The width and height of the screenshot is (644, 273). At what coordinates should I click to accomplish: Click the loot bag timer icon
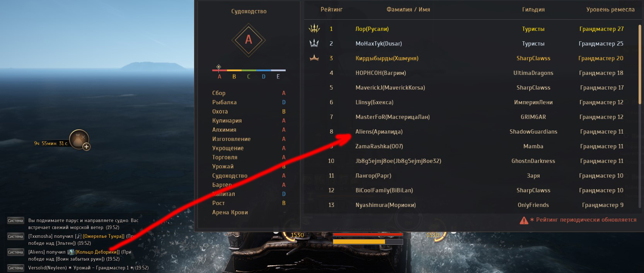tap(79, 139)
